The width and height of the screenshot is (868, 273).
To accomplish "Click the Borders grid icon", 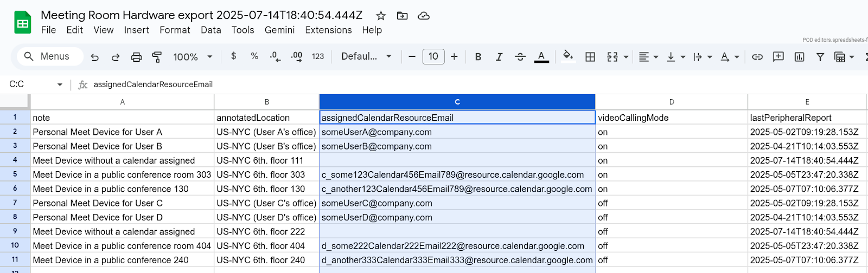I will (x=590, y=57).
